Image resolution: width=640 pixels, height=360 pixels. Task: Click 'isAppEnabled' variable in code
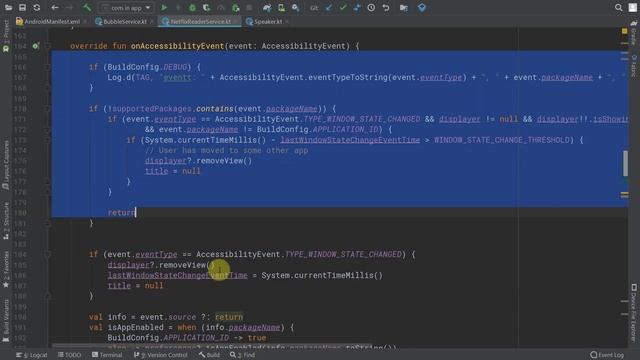(136, 327)
